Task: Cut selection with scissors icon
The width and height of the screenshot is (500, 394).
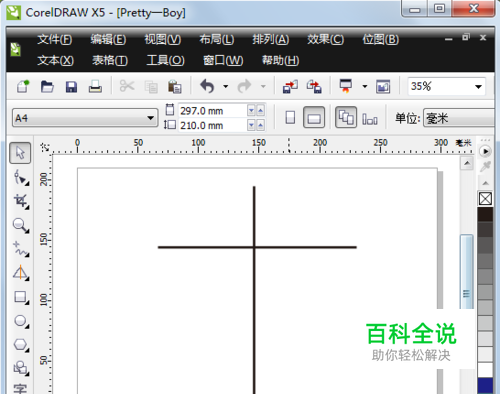Action: pos(127,86)
